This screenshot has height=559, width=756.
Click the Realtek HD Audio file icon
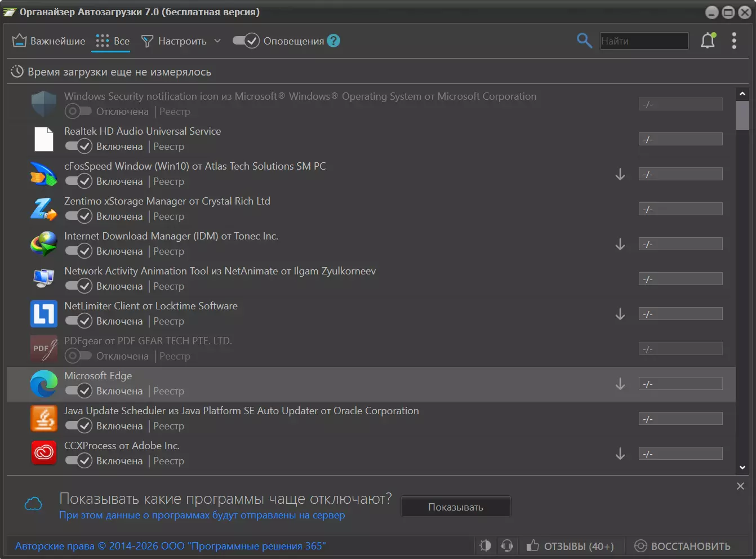tap(44, 139)
